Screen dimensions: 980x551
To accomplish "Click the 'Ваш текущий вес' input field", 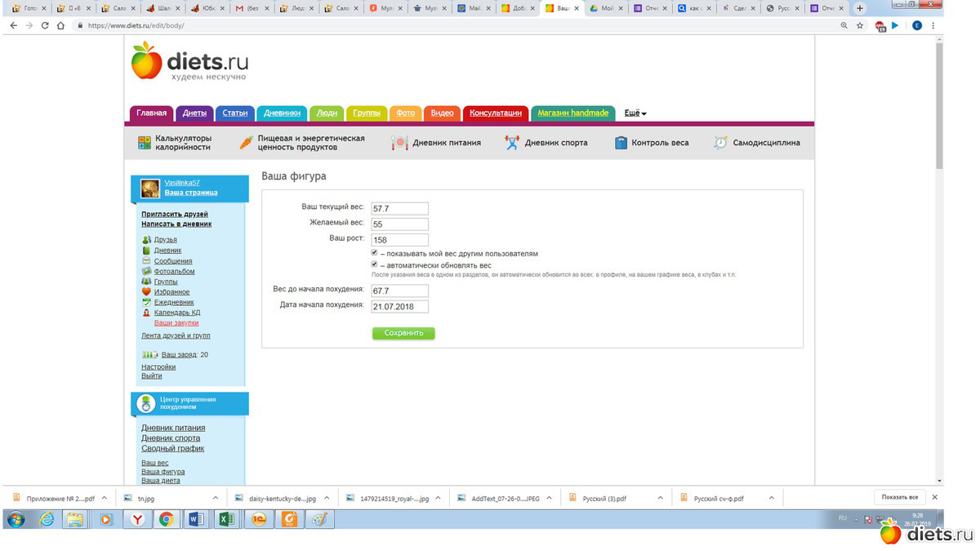I will [399, 208].
